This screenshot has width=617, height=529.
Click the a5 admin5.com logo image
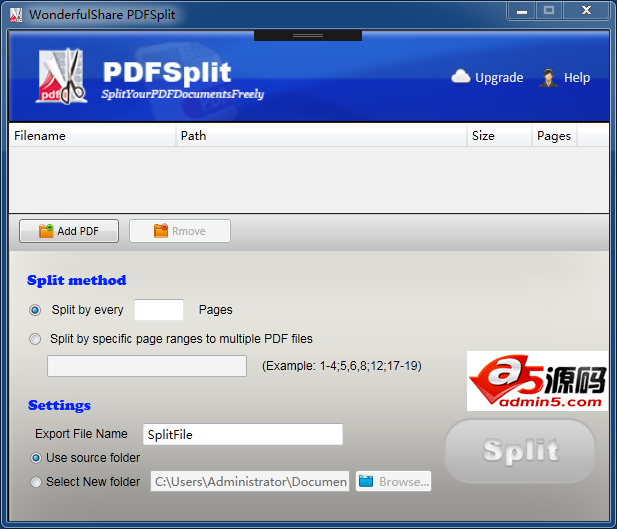[x=537, y=381]
